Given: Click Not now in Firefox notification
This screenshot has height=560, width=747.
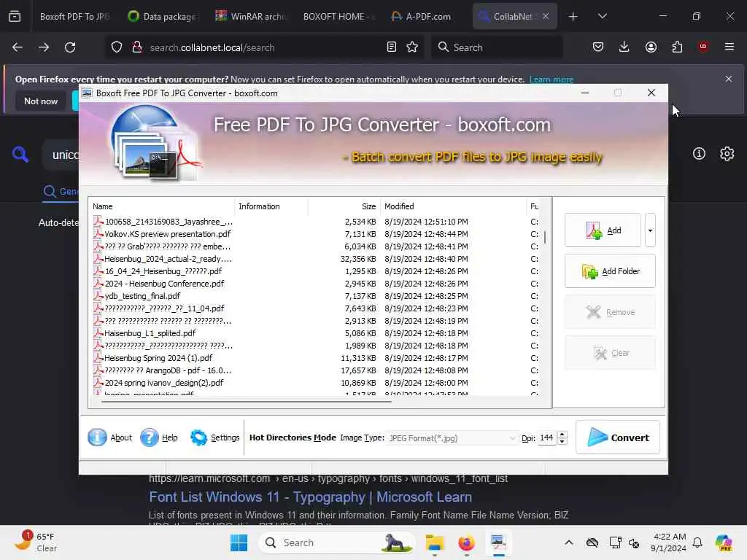Looking at the screenshot, I should click(x=41, y=101).
